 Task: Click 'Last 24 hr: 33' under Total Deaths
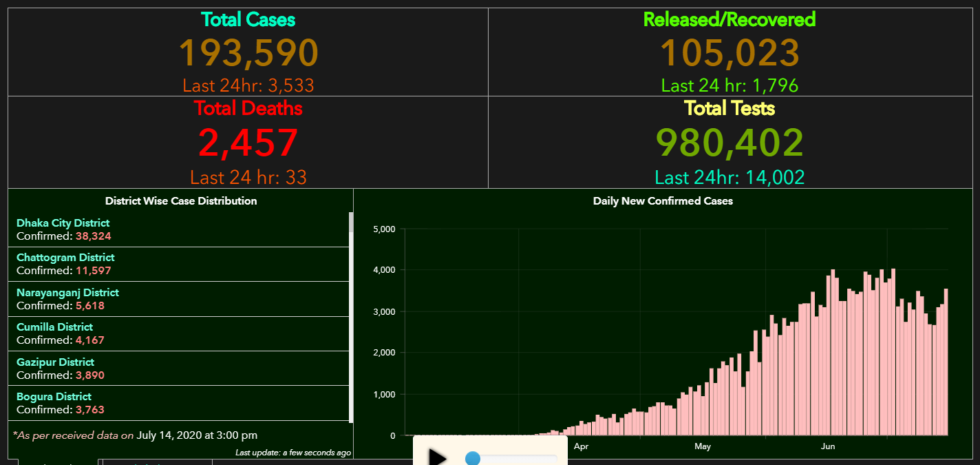click(x=248, y=178)
